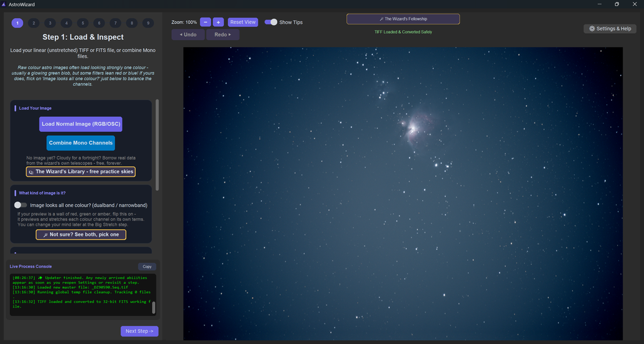Open Settings & Help gear
This screenshot has width=644, height=344.
pyautogui.click(x=610, y=29)
